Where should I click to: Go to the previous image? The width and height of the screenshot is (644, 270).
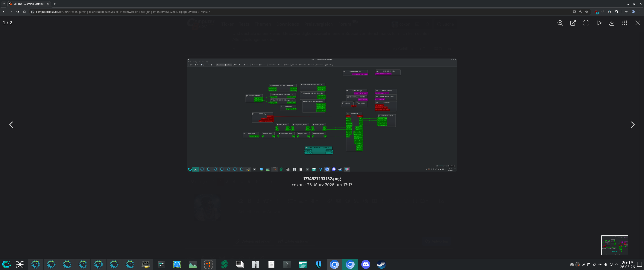point(11,125)
